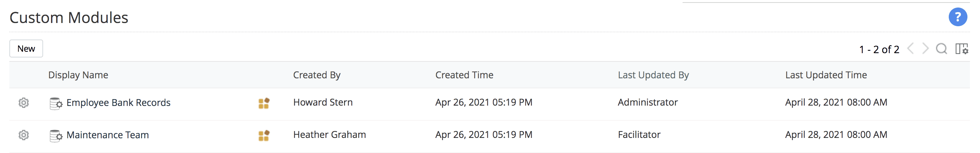980x153 pixels.
Task: Open the Maintenance Team module
Action: coord(107,135)
